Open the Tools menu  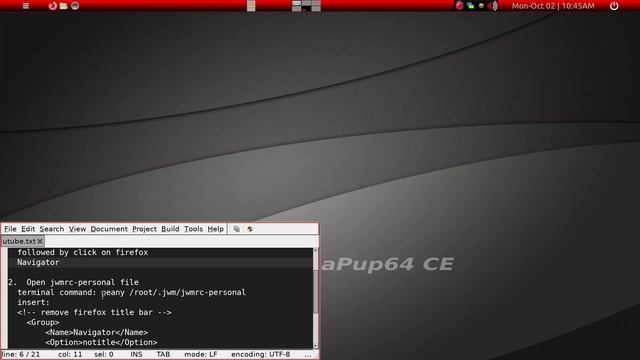click(193, 229)
